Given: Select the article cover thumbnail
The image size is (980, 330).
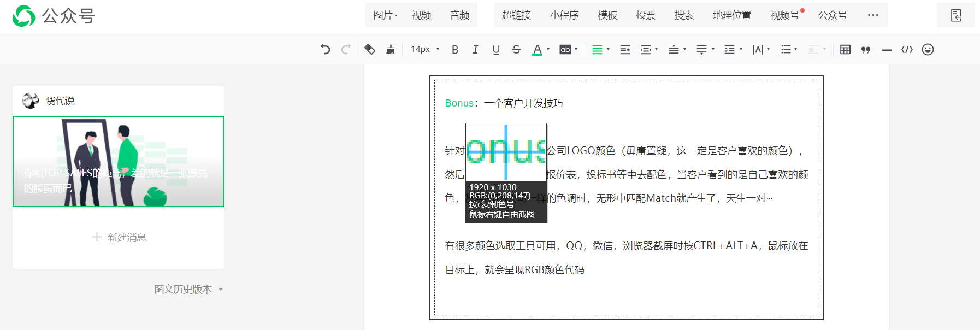Looking at the screenshot, I should [x=119, y=161].
